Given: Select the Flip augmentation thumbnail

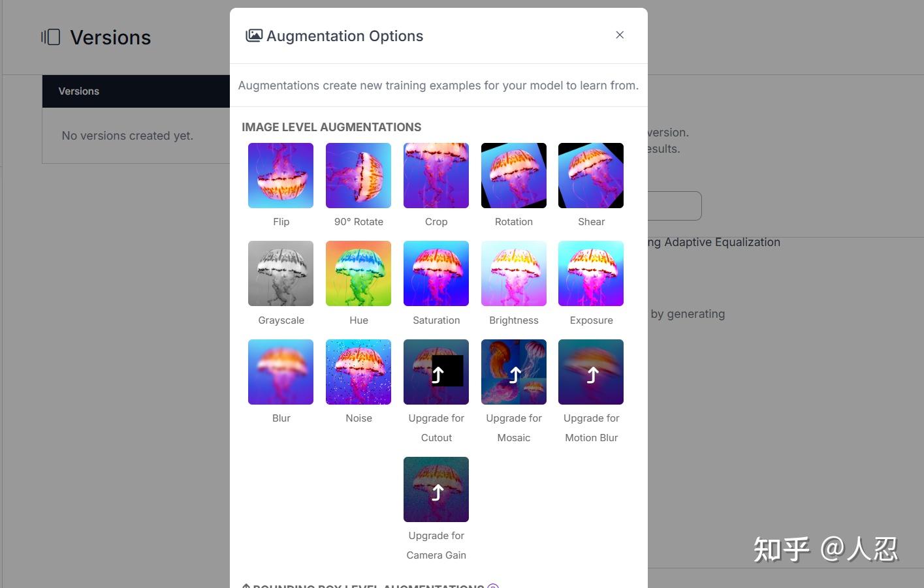Looking at the screenshot, I should [x=281, y=176].
